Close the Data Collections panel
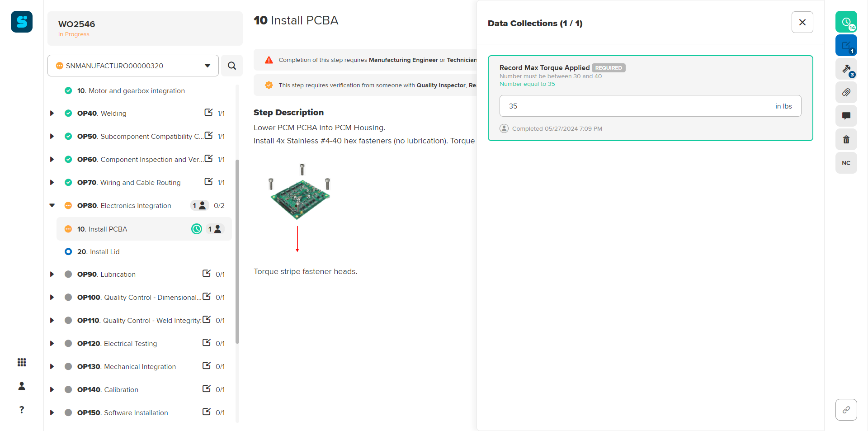Image resolution: width=868 pixels, height=431 pixels. (x=802, y=22)
